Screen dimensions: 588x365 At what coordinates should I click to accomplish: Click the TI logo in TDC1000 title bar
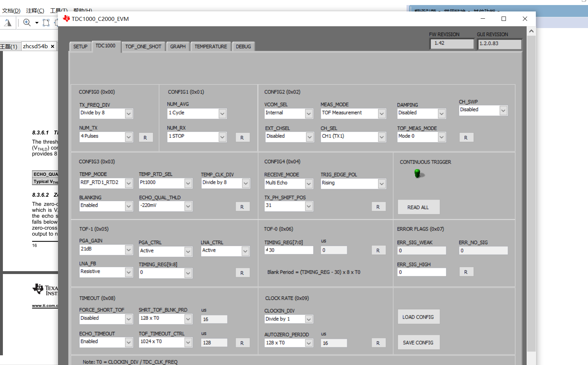(x=66, y=19)
